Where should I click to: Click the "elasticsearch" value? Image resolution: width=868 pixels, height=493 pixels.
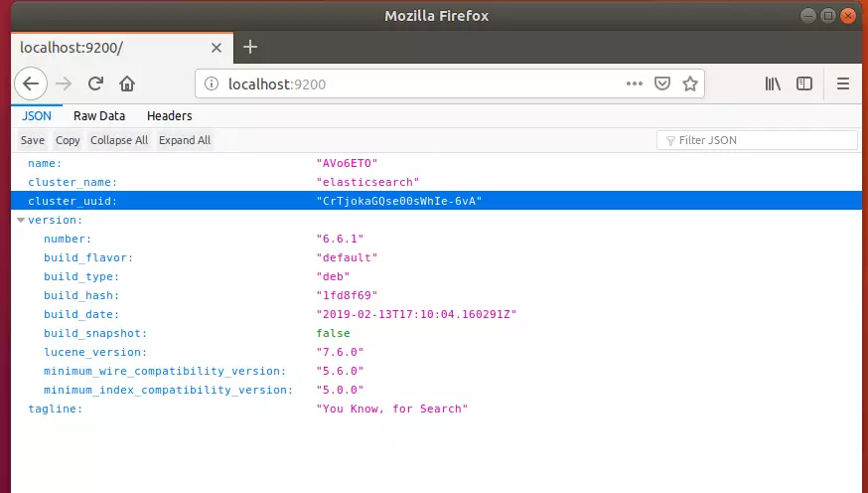(367, 182)
